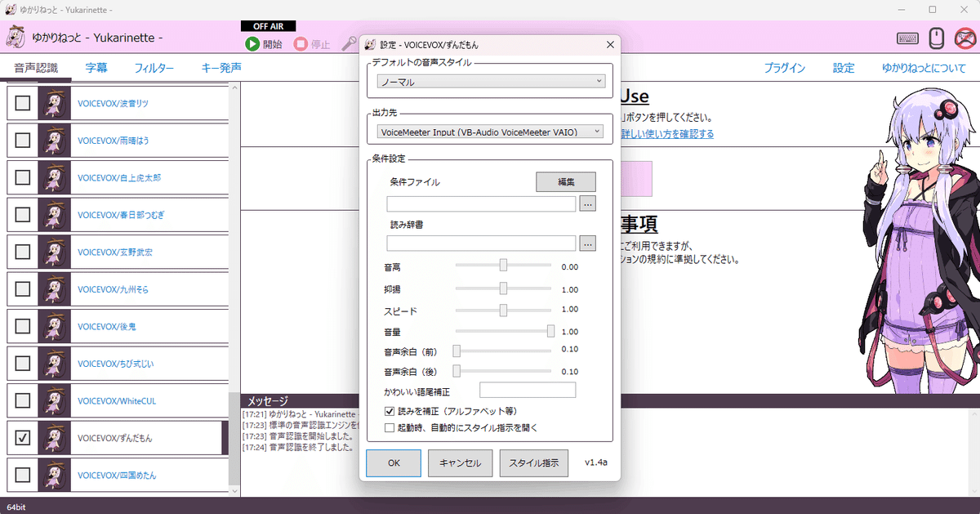This screenshot has height=514, width=980.
Task: Enable the VOICEVOX/白上虎太郎 checkbox
Action: [23, 177]
